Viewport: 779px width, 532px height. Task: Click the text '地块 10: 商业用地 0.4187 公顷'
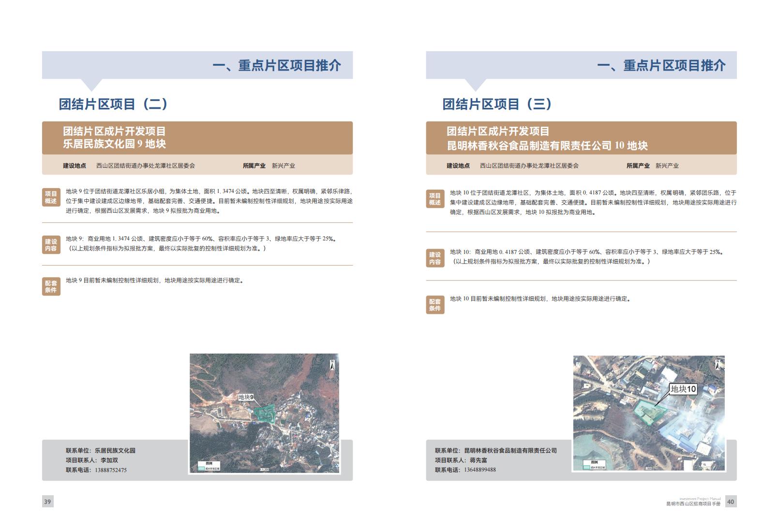(x=490, y=252)
